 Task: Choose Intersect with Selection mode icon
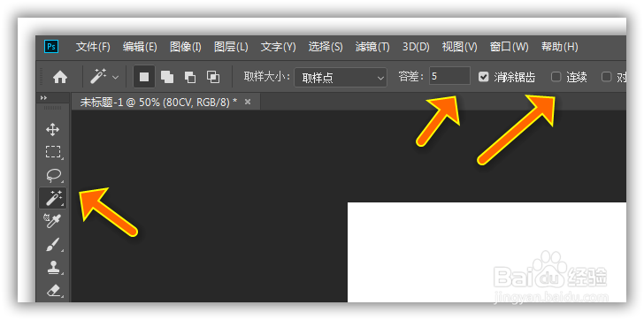pyautogui.click(x=213, y=77)
